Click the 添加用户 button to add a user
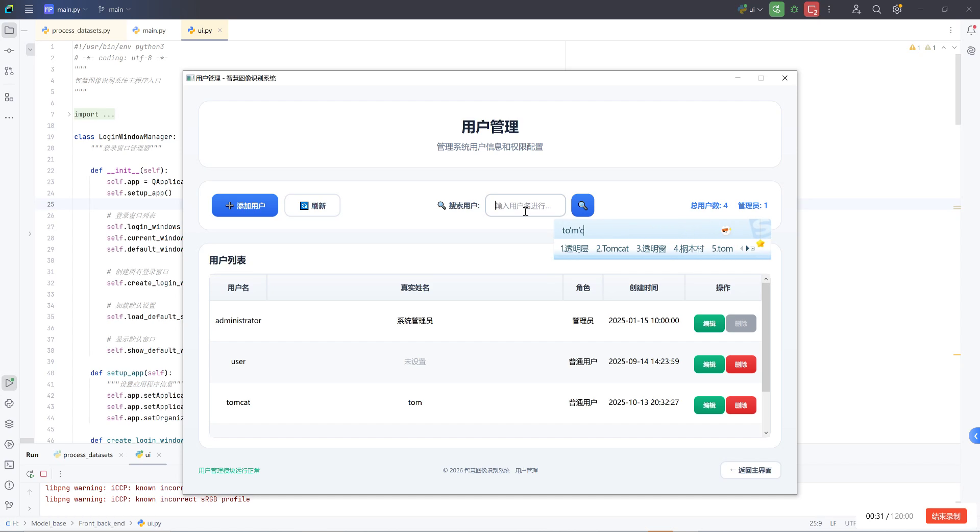 pos(244,205)
